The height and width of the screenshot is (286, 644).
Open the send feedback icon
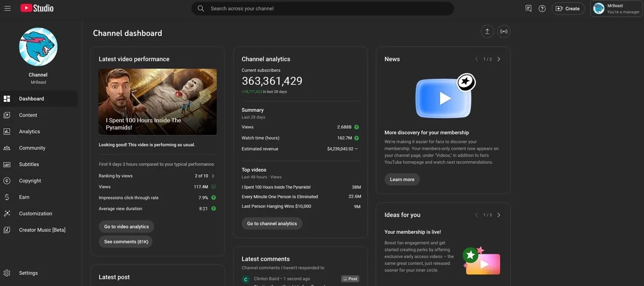528,9
